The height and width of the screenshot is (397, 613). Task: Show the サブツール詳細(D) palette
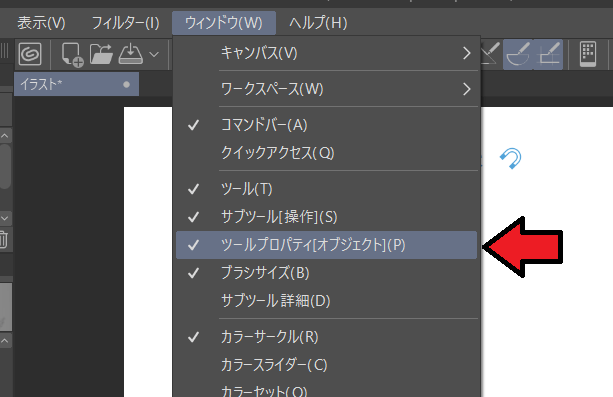point(326,301)
